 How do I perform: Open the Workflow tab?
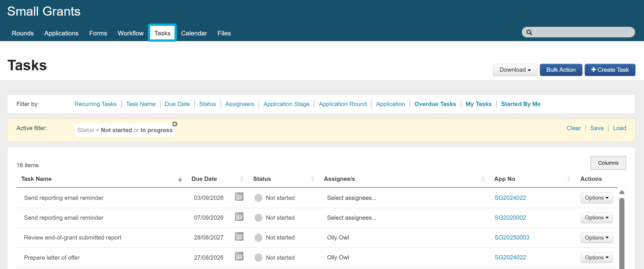[131, 33]
